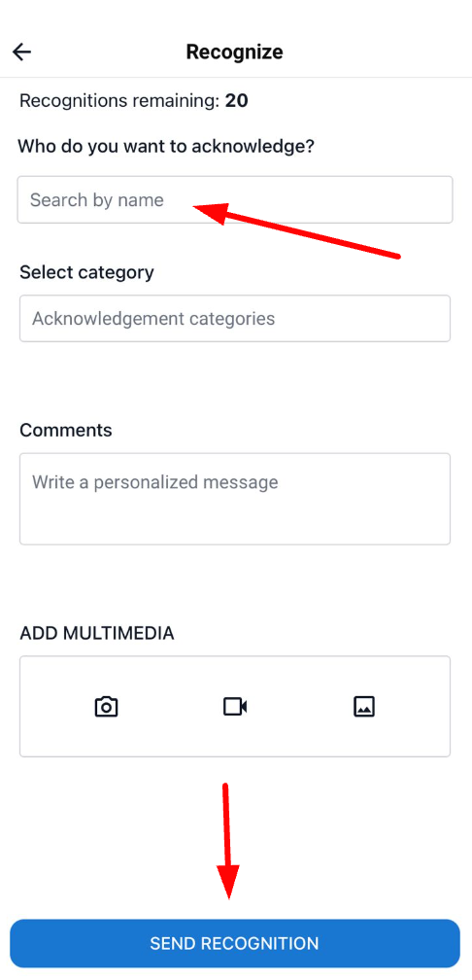Click the blank header area right of Recognize
Screen dimensions: 472x980
pyautogui.click(x=375, y=52)
